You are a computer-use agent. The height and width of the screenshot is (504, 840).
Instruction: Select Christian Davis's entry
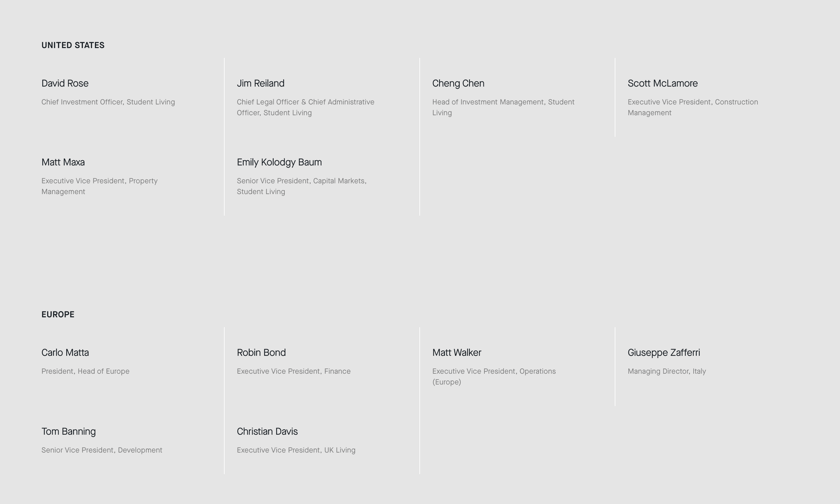coord(267,431)
